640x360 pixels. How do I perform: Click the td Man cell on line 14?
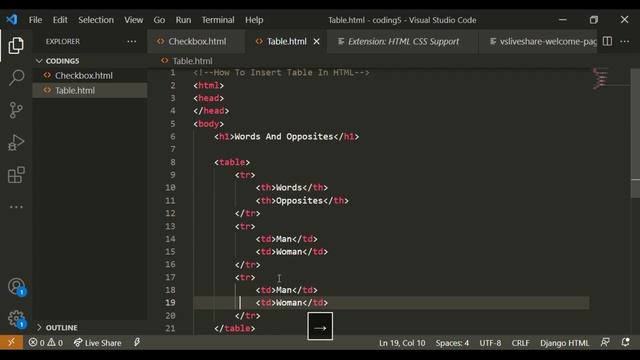[287, 239]
